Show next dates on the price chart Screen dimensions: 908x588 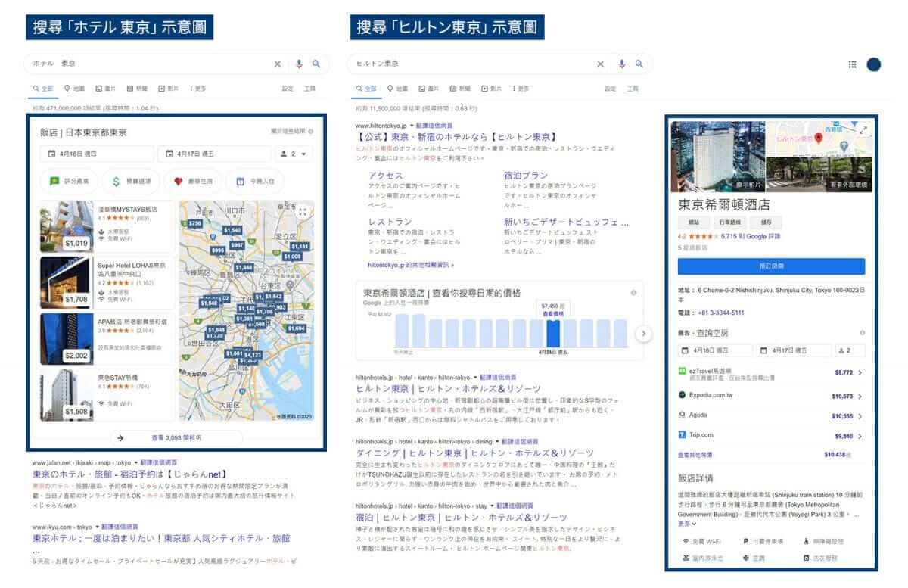pyautogui.click(x=643, y=333)
